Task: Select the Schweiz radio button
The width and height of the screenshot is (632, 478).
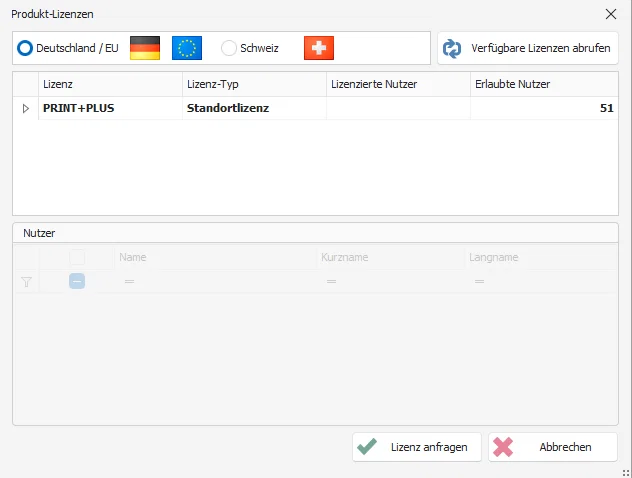Action: [229, 48]
